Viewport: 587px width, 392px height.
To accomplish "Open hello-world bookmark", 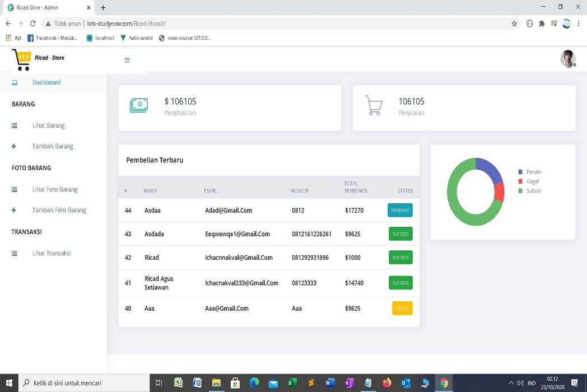I will [136, 38].
